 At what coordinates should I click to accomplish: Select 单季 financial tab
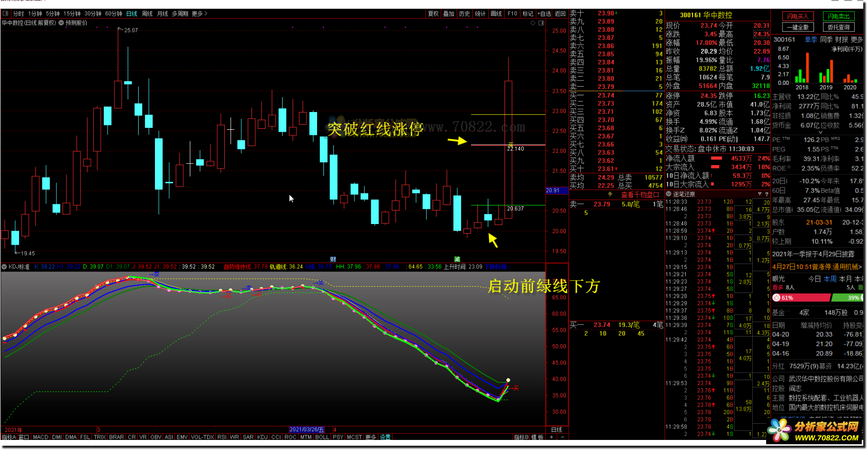(811, 40)
